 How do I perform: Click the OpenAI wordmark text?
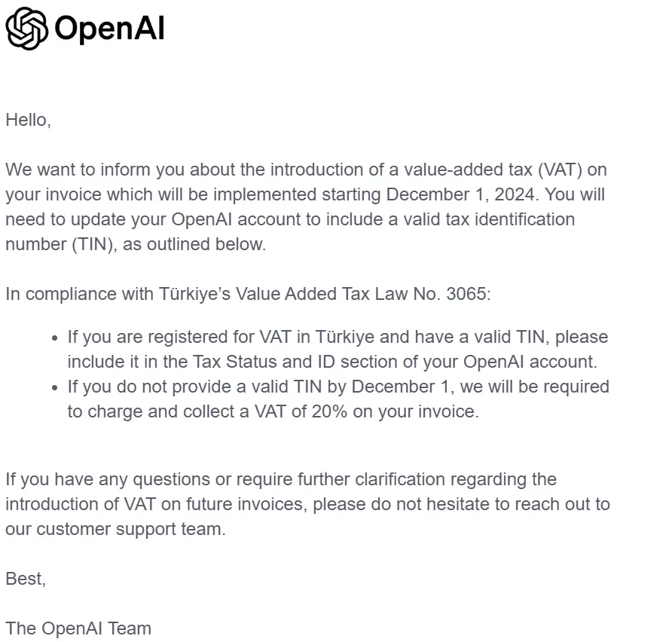[109, 29]
